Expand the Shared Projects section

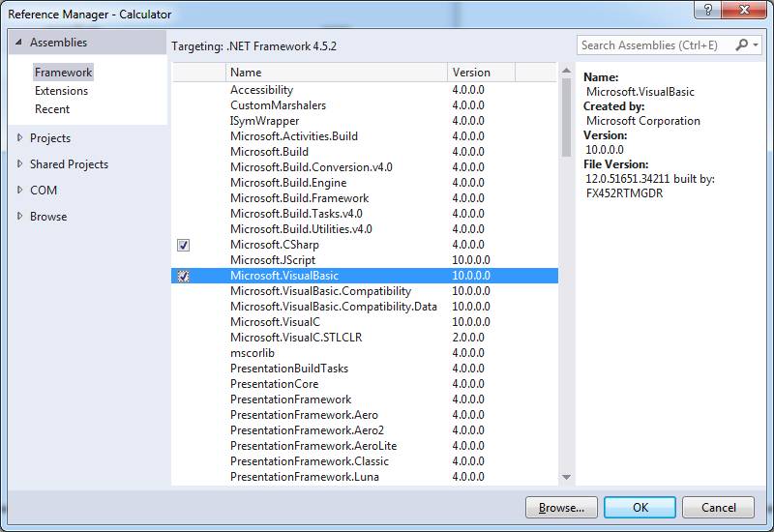[x=19, y=164]
